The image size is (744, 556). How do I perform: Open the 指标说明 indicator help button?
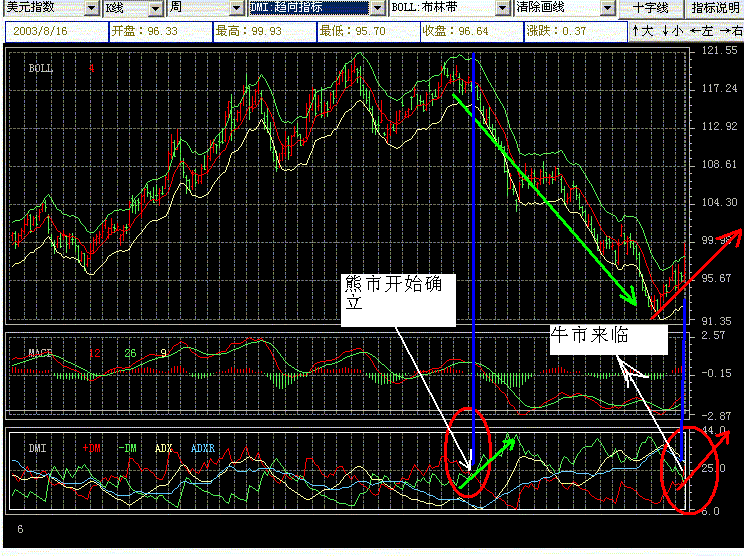pos(715,8)
